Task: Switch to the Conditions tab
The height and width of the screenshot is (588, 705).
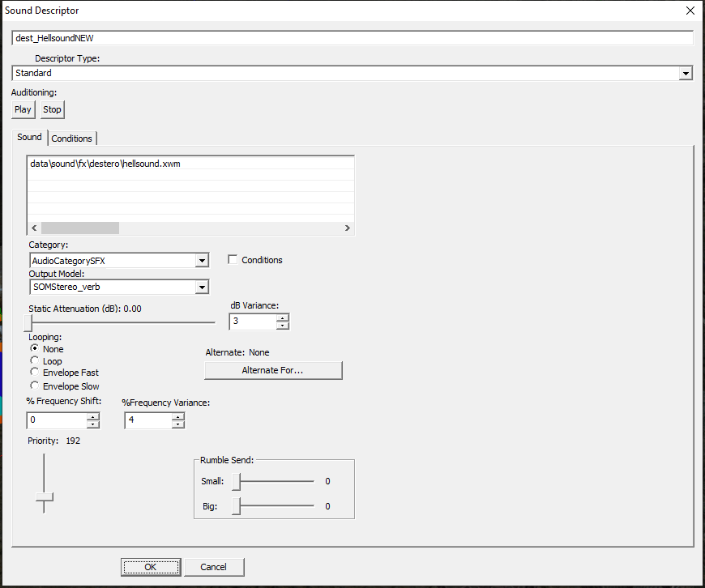Action: pyautogui.click(x=72, y=138)
